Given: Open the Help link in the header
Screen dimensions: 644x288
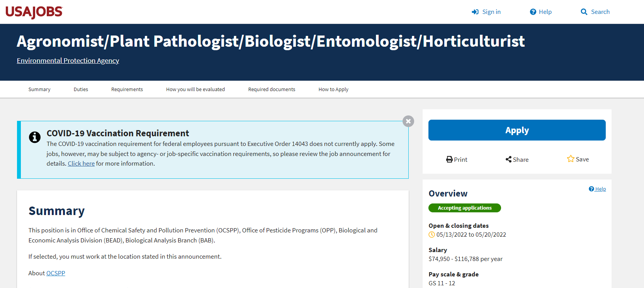Looking at the screenshot, I should pos(545,12).
